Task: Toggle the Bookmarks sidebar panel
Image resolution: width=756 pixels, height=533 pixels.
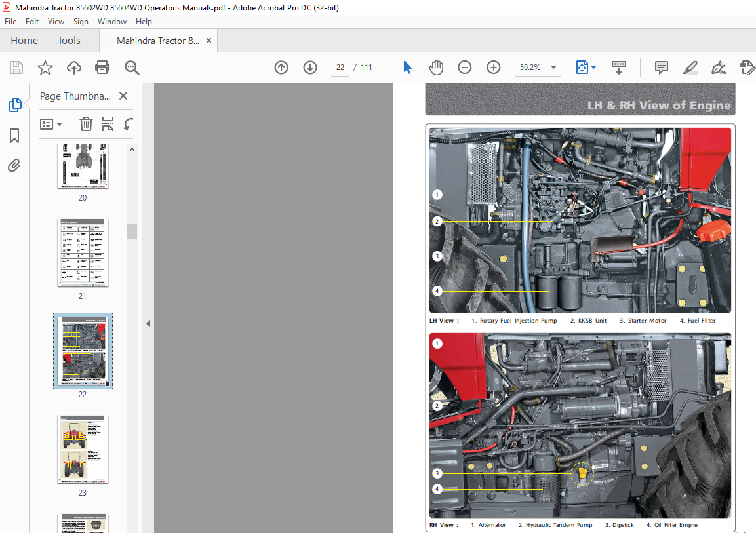Action: click(14, 136)
